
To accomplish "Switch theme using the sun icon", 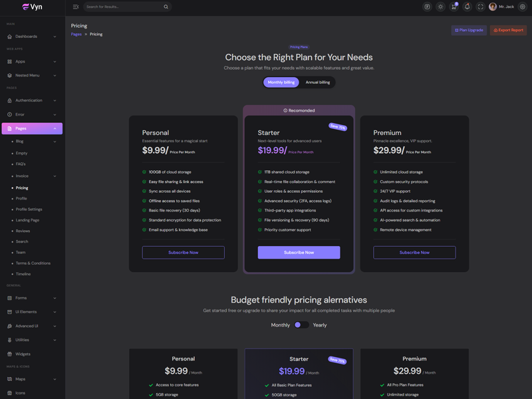I will (x=440, y=7).
